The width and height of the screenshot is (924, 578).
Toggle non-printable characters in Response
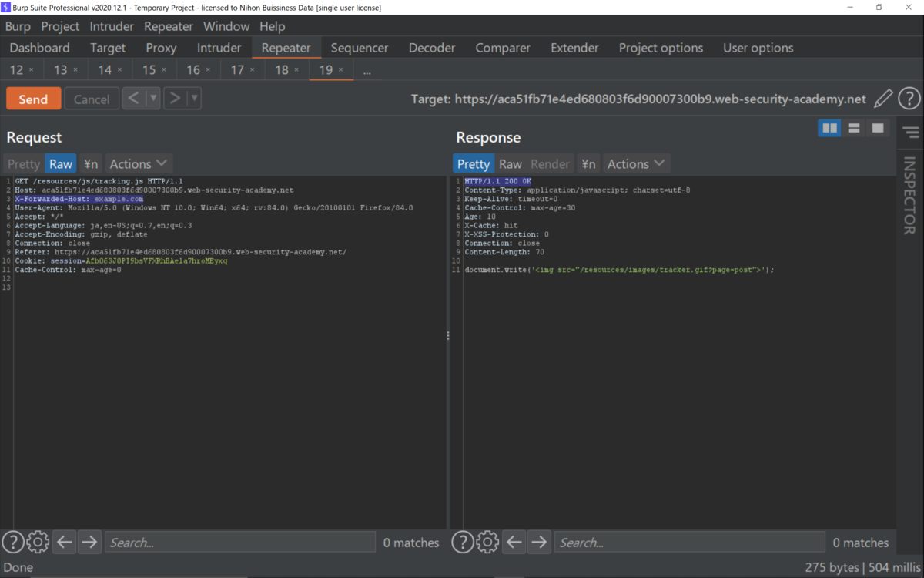(x=588, y=163)
